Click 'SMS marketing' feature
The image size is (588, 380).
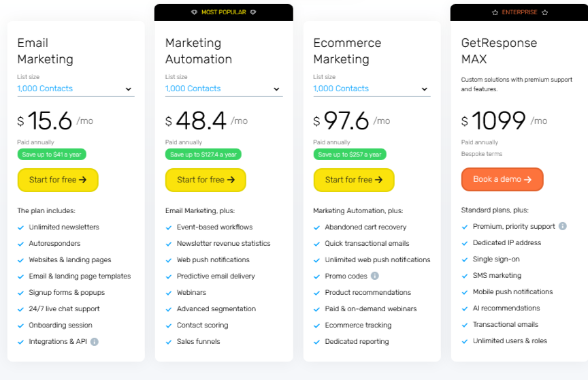point(497,276)
